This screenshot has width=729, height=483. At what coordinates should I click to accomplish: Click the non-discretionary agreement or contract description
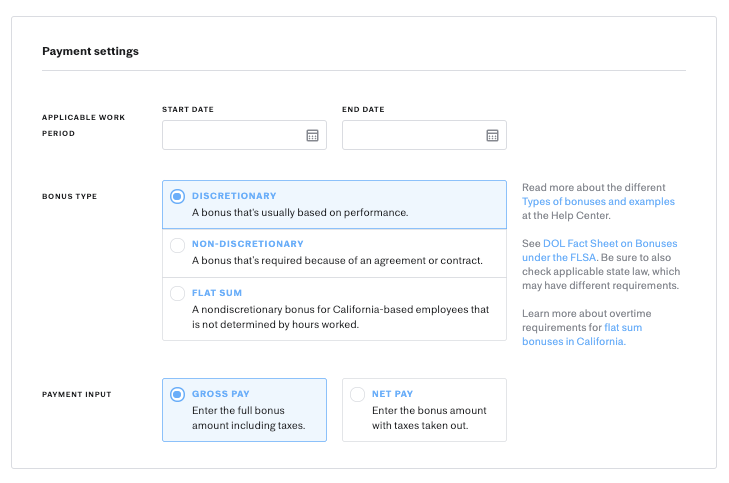click(338, 260)
